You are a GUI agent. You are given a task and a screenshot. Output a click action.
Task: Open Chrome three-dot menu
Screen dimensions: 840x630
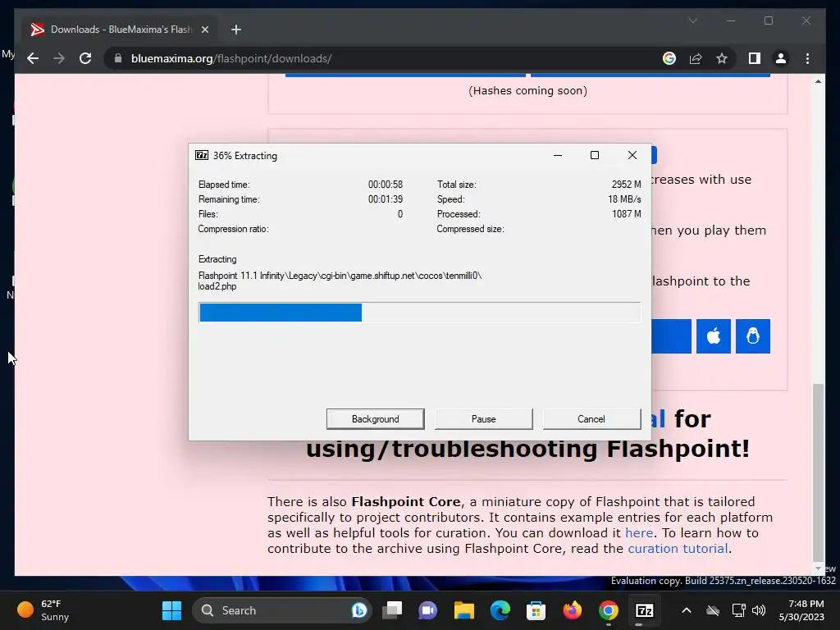click(x=807, y=58)
